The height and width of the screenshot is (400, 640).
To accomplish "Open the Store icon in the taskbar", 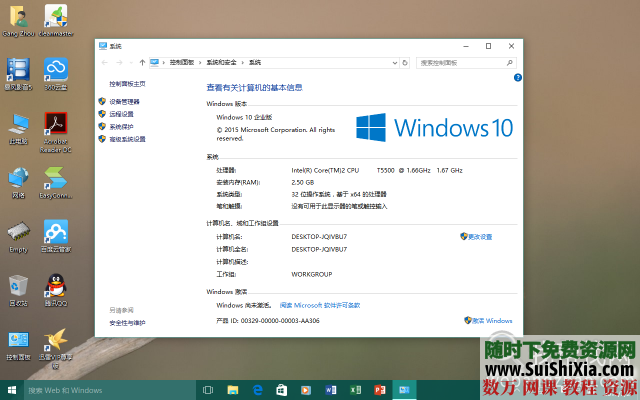I will [x=282, y=390].
